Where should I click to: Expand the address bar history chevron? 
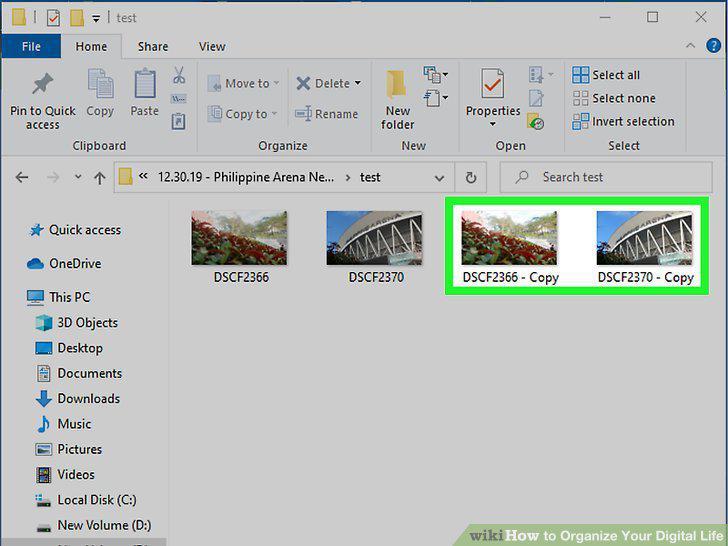pyautogui.click(x=439, y=178)
